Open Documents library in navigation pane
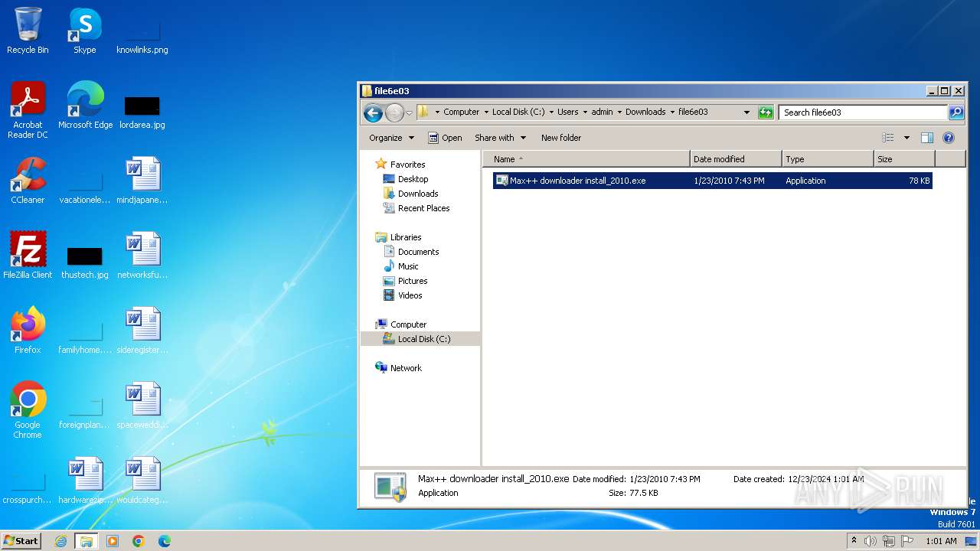 tap(418, 252)
